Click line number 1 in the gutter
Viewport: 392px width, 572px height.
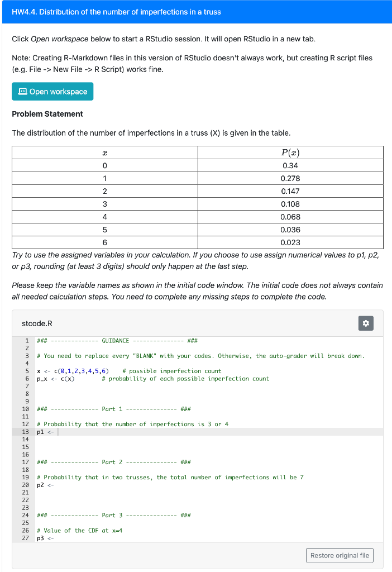coord(27,341)
